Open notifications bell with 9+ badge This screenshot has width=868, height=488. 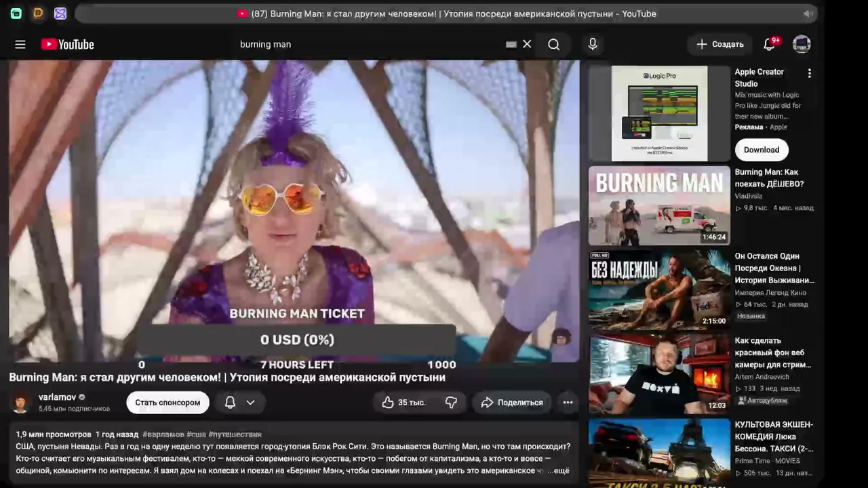pos(770,44)
